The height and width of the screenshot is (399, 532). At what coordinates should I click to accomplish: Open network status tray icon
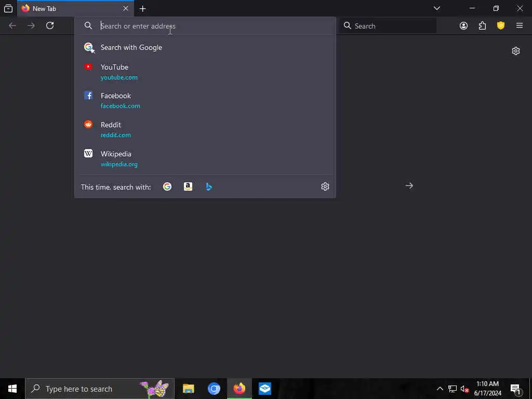click(x=453, y=389)
